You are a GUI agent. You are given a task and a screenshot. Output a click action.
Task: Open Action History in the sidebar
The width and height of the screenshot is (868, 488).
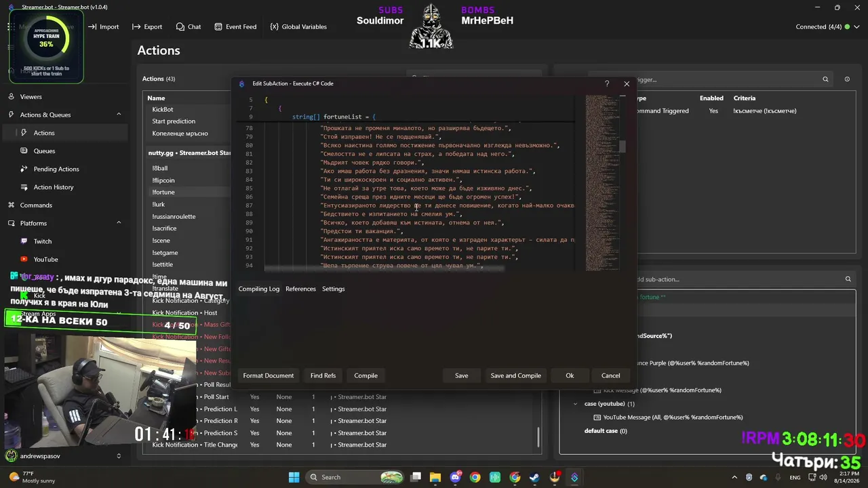(54, 187)
